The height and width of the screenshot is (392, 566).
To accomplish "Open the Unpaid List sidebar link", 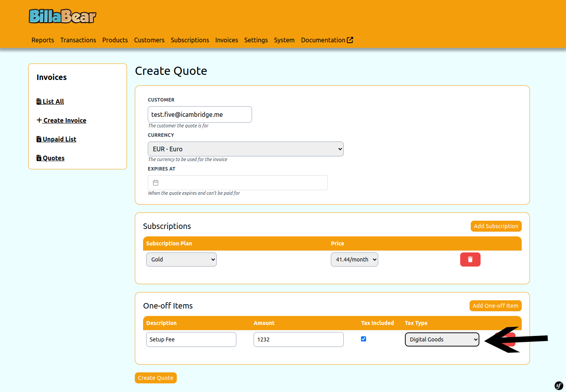I will (x=56, y=139).
